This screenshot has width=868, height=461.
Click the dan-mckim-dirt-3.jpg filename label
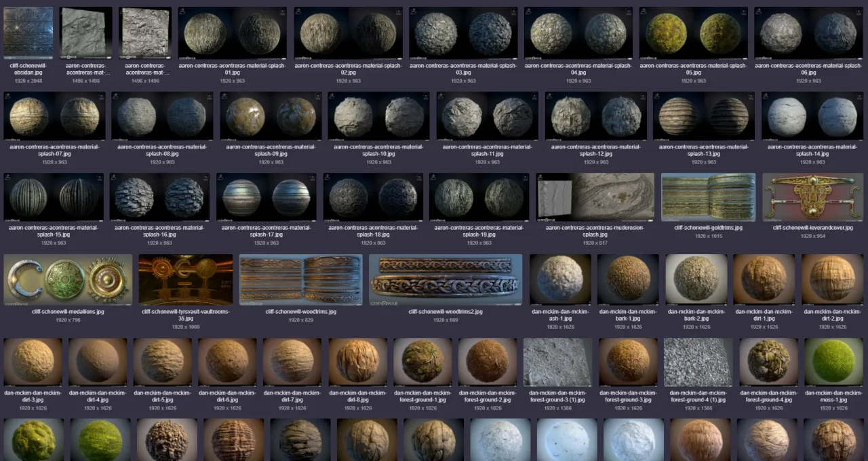point(33,396)
